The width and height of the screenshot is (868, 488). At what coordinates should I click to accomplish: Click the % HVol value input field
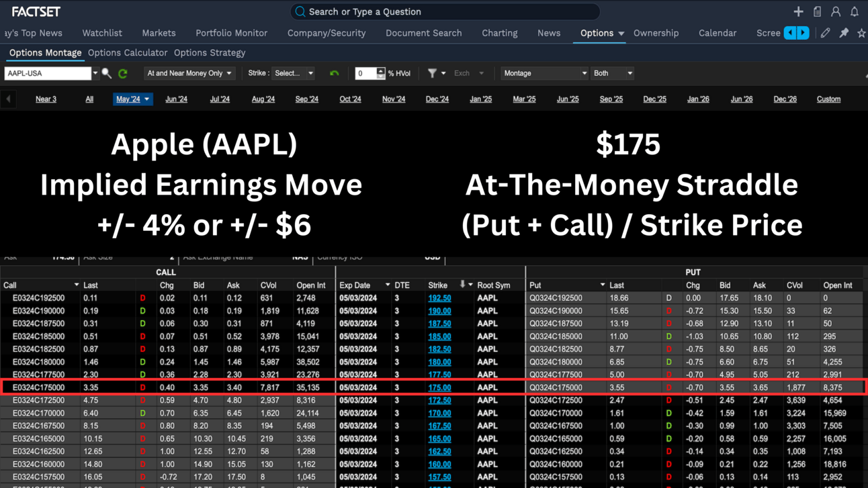[365, 73]
